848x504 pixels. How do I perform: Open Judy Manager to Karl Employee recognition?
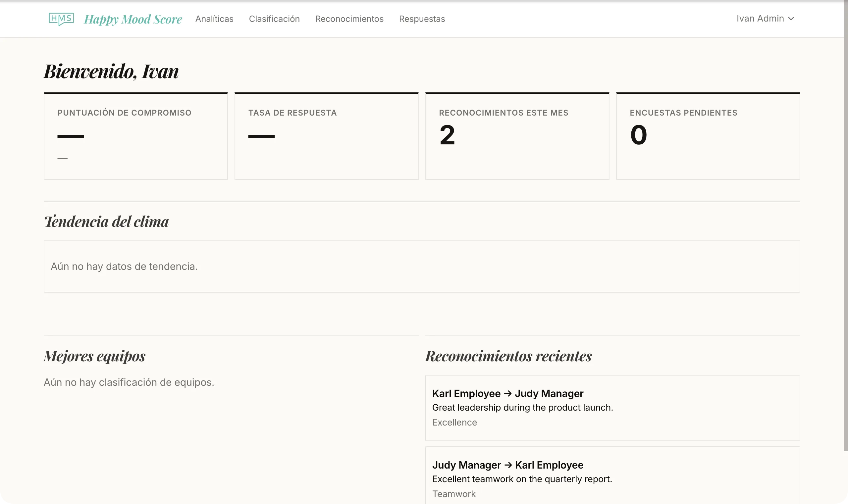coord(612,476)
